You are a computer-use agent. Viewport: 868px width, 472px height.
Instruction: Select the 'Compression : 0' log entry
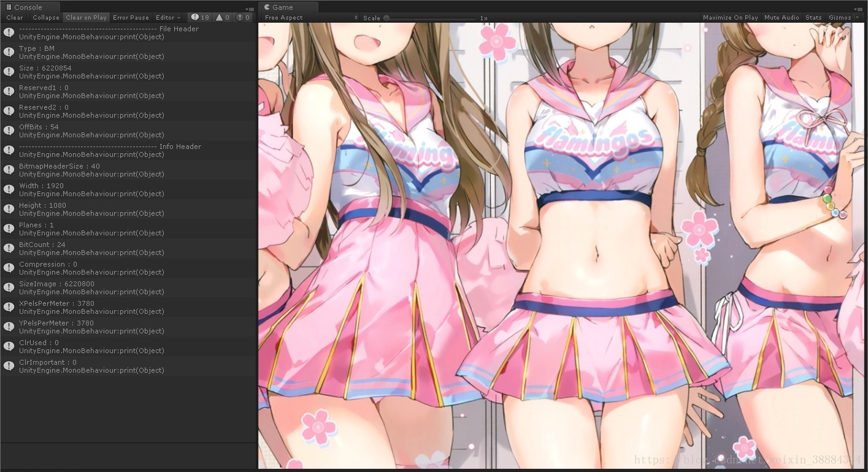pos(128,268)
